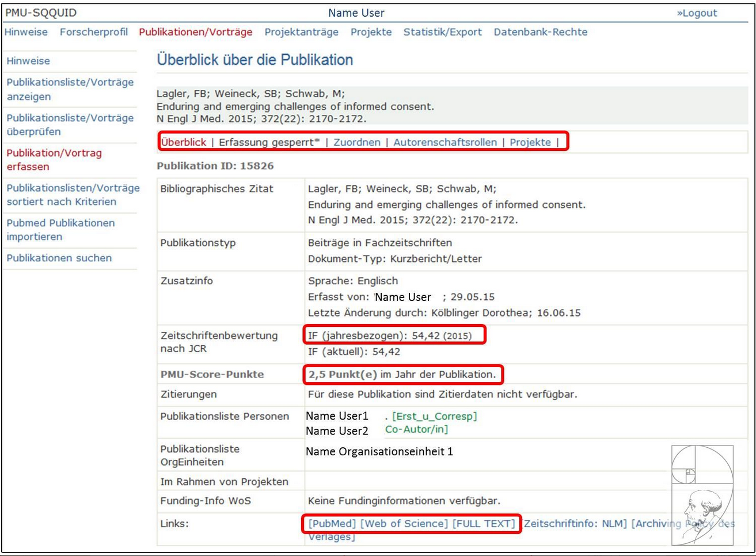Click Name Organisationseinheit 1

(x=379, y=452)
